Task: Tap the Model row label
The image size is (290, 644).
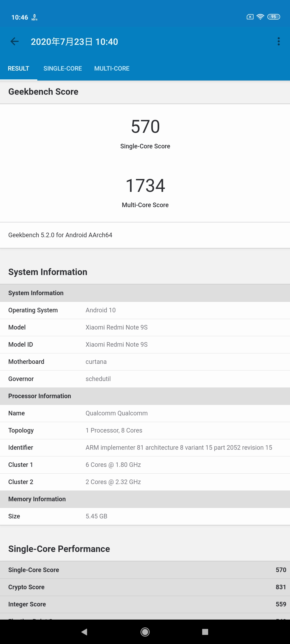Action: [17, 327]
